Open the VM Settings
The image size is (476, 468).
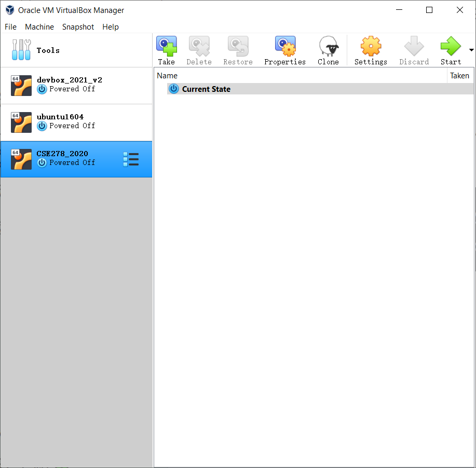click(x=371, y=50)
